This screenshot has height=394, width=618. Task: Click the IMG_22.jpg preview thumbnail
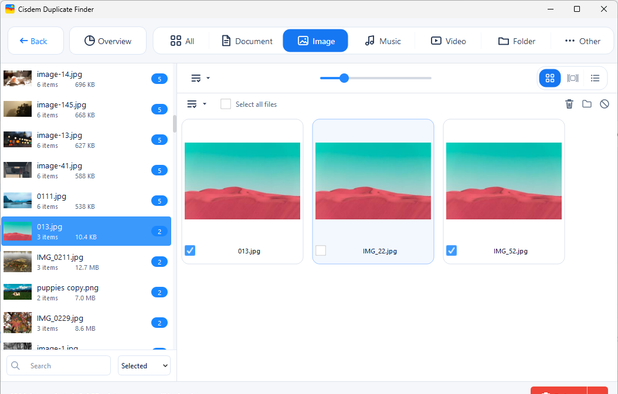tap(373, 181)
